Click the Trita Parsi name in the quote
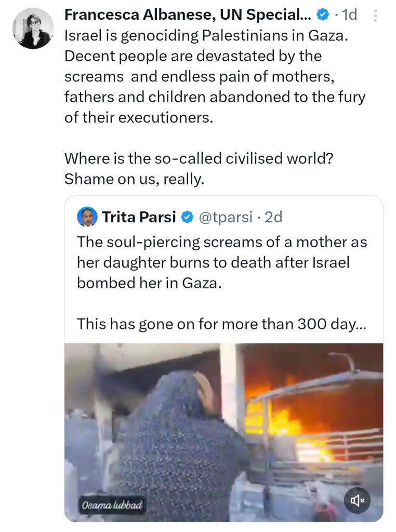This screenshot has width=396, height=532. pos(139,217)
